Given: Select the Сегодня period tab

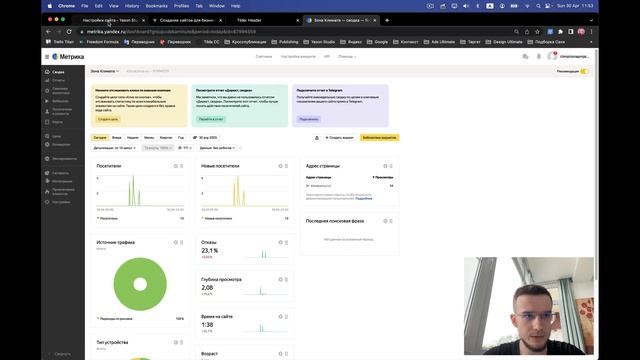Looking at the screenshot, I should 100,138.
